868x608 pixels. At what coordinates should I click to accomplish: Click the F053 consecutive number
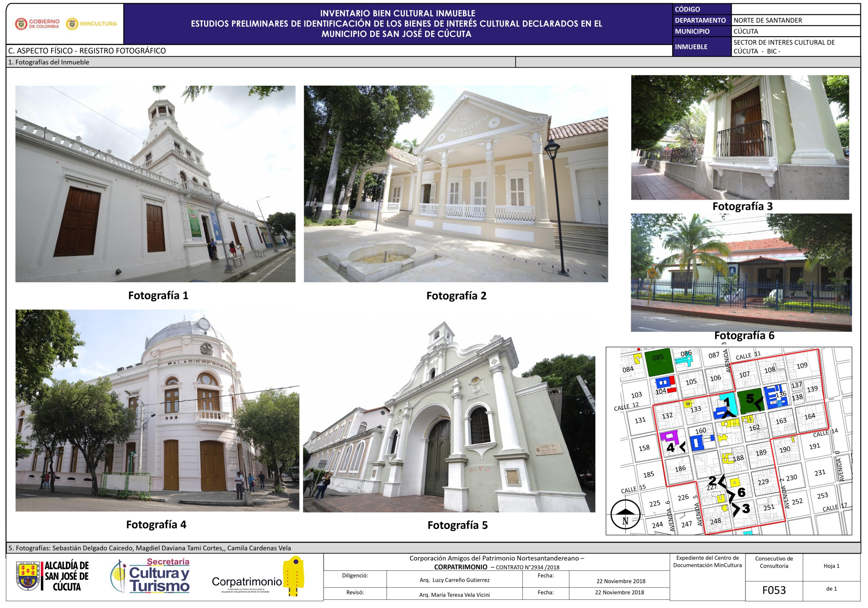coord(774,590)
